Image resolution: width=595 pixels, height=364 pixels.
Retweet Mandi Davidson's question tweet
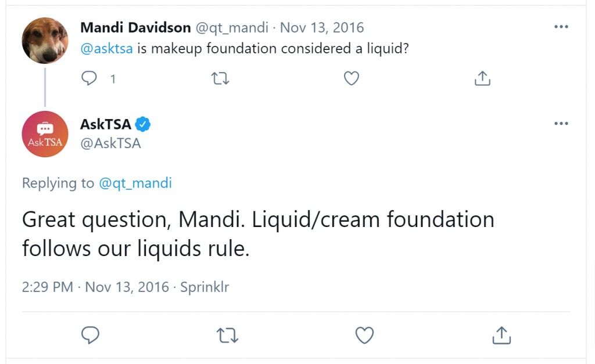[220, 78]
